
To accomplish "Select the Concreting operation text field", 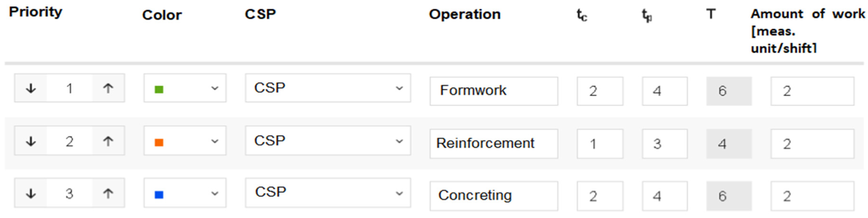I will tap(493, 196).
